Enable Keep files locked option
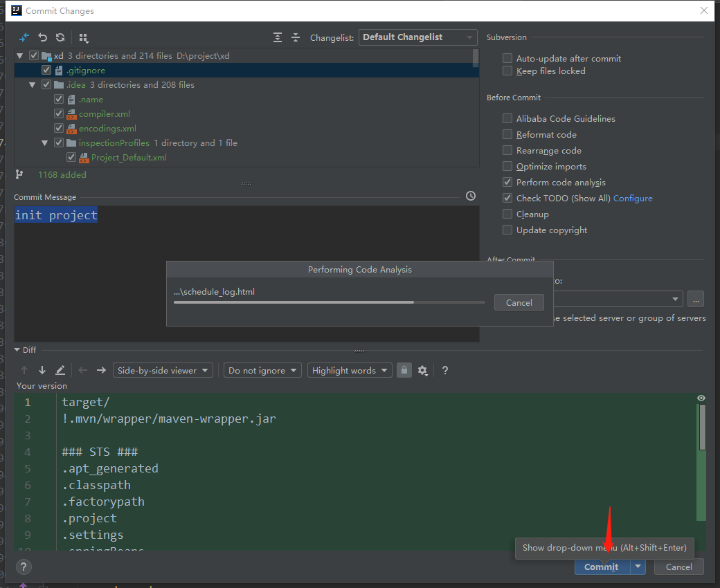The image size is (720, 588). click(507, 71)
